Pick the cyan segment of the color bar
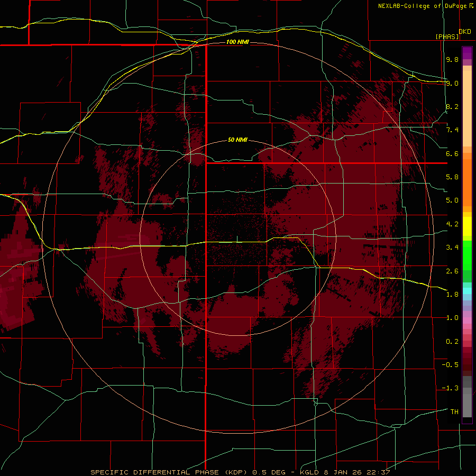 point(467,291)
